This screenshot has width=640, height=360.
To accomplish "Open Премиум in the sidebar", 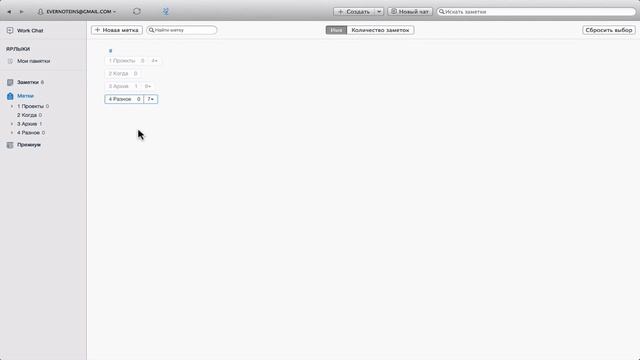I will coord(29,145).
